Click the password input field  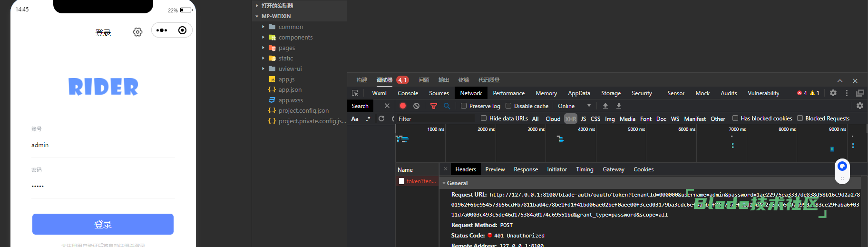coord(103,186)
